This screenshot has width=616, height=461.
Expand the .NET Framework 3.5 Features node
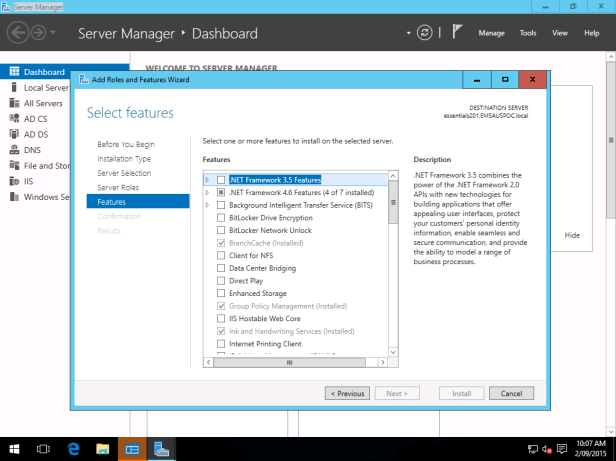(207, 179)
